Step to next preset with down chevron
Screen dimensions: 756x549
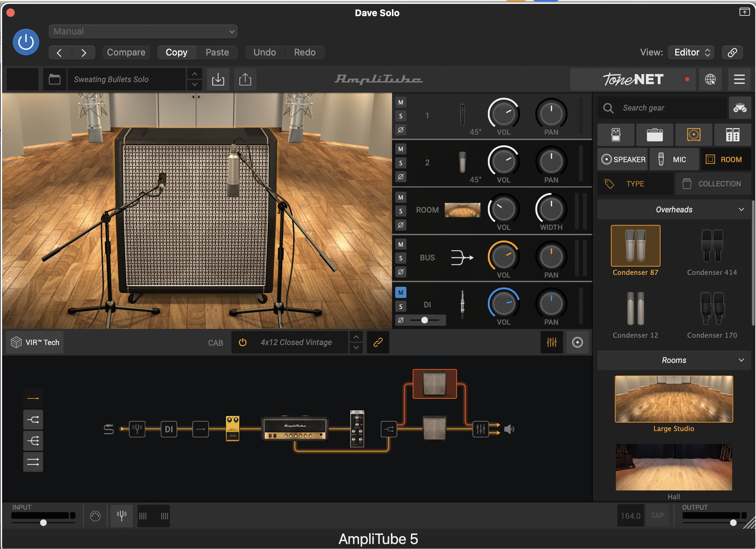tap(194, 85)
